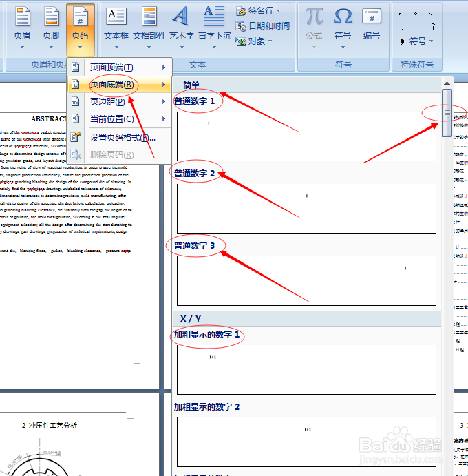Image resolution: width=468 pixels, height=476 pixels.
Task: Click the 文本 group label
Action: point(198,64)
